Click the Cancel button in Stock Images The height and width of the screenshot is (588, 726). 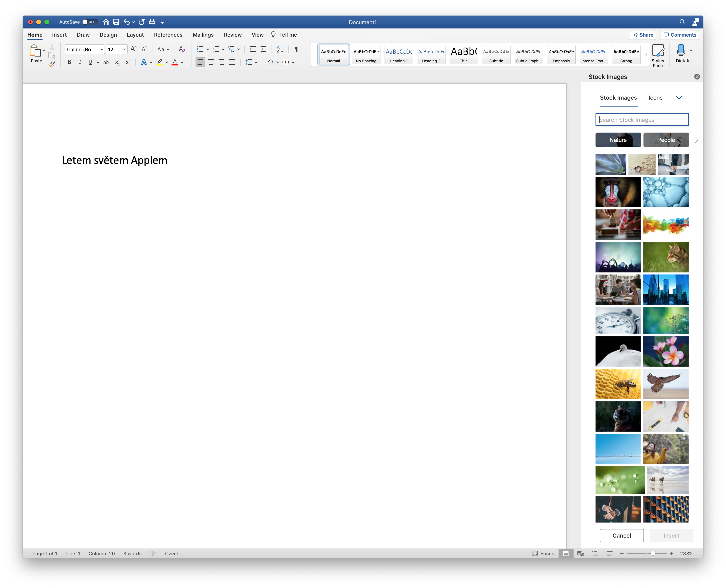[621, 536]
